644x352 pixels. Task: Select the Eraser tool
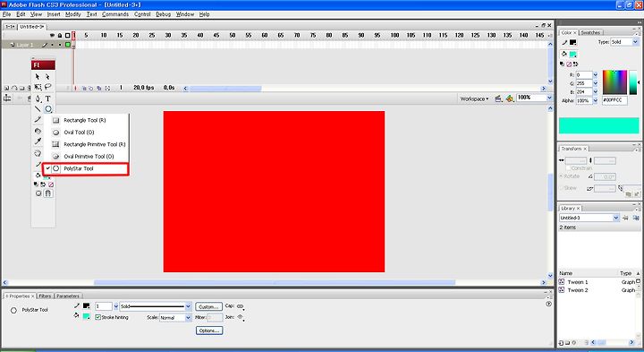point(38,153)
